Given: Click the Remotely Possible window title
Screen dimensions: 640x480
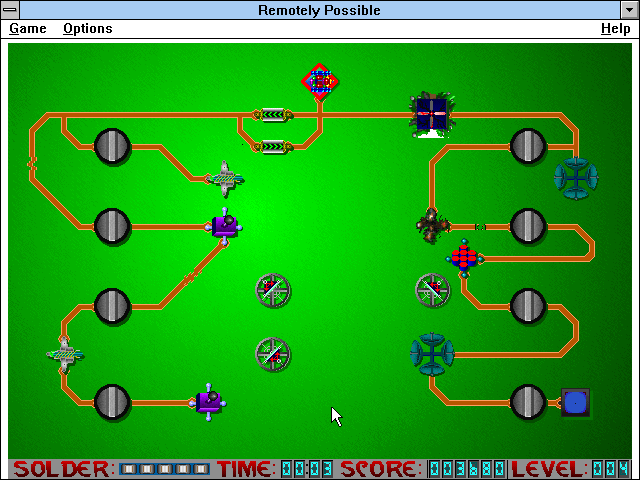Looking at the screenshot, I should (319, 10).
